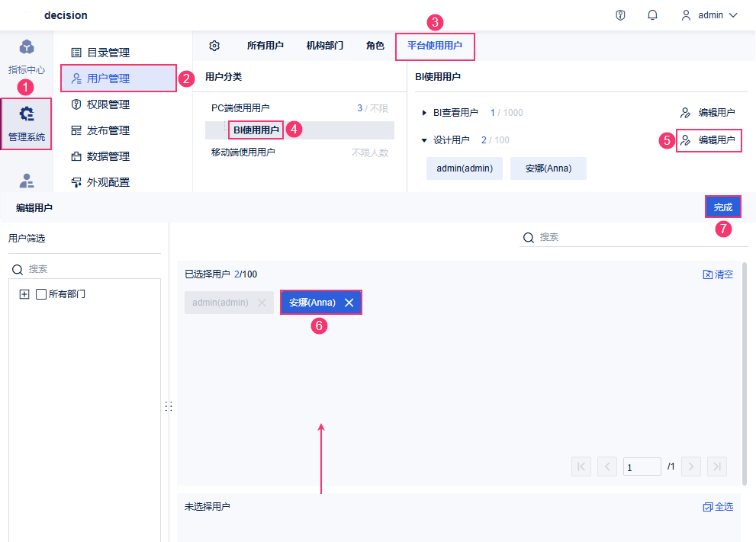Image resolution: width=756 pixels, height=542 pixels.
Task: Click the 权限管理 shield icon
Action: (x=76, y=104)
